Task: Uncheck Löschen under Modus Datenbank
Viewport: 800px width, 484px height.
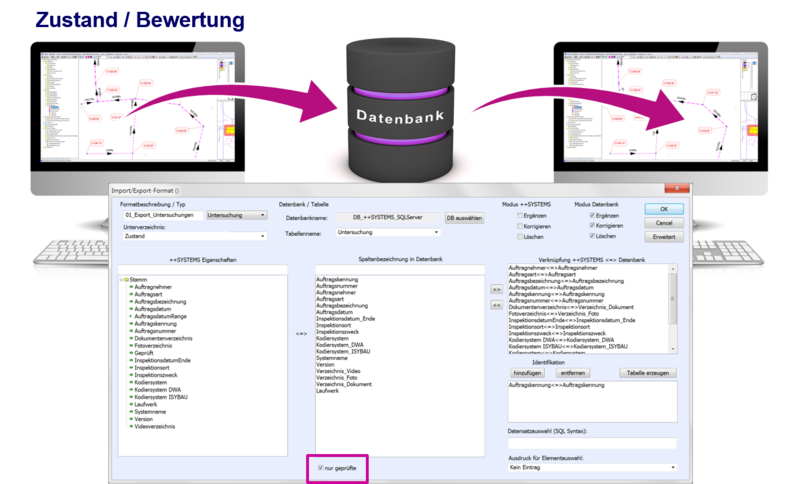Action: click(594, 236)
